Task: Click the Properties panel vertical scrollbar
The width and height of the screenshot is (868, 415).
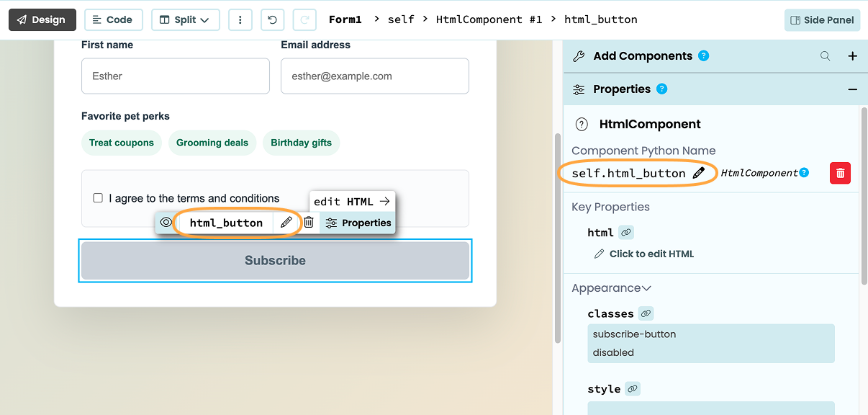Action: click(x=864, y=195)
